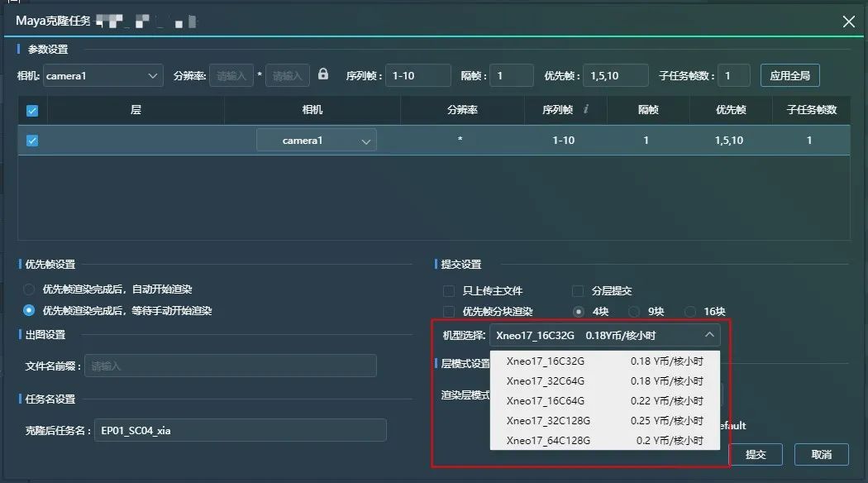Click the info icon beside 序列帧 header
868x483 pixels.
coord(585,109)
